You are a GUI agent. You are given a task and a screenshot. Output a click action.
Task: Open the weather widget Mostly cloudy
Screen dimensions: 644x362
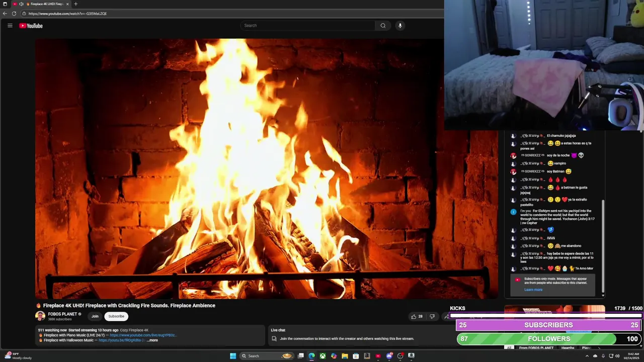(x=19, y=356)
